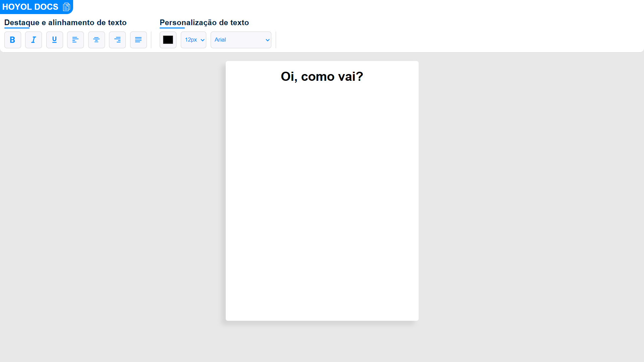Click the HOYOL DOCS logo title
Screen dimensions: 644x362
[30, 7]
